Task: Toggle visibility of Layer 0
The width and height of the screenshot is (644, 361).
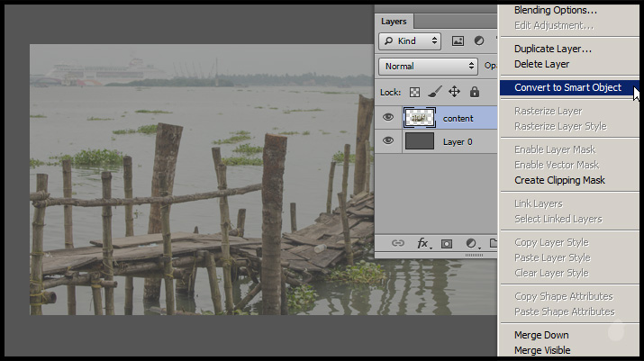Action: coord(388,141)
